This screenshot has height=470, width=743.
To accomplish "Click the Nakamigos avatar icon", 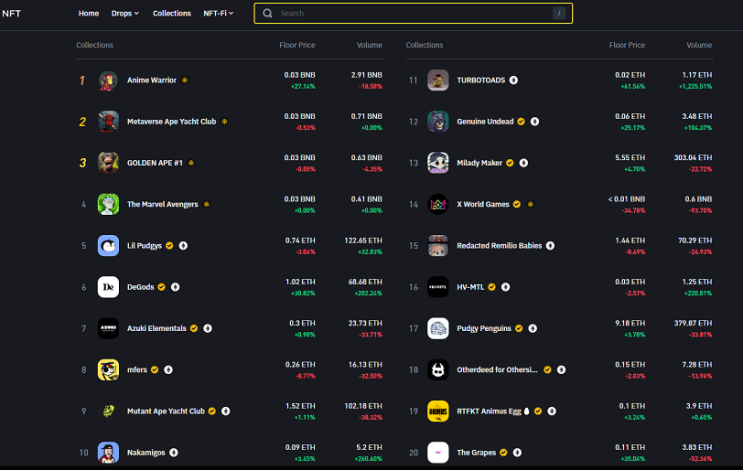I will (x=108, y=452).
